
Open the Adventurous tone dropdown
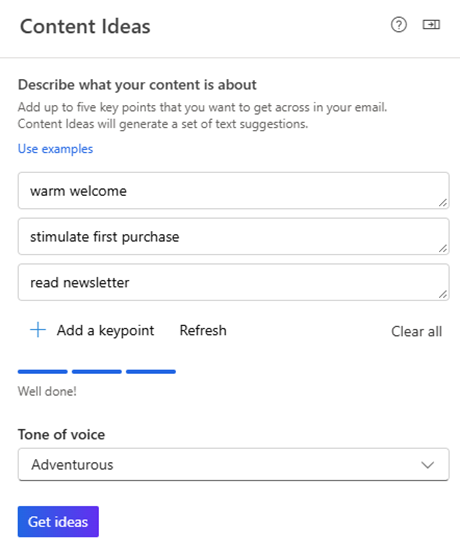234,465
